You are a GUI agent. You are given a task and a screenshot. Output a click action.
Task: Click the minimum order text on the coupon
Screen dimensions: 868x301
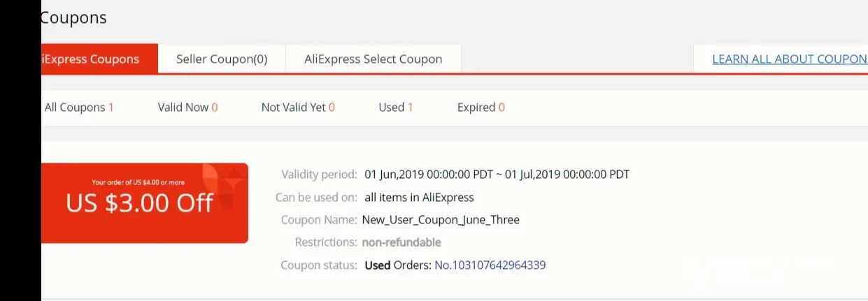point(138,182)
